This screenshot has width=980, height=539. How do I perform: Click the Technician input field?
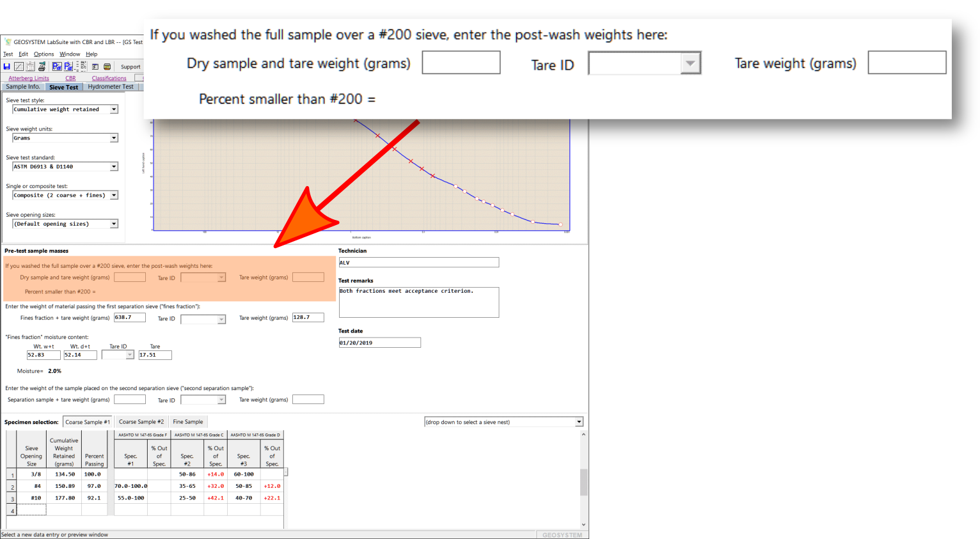click(x=418, y=263)
